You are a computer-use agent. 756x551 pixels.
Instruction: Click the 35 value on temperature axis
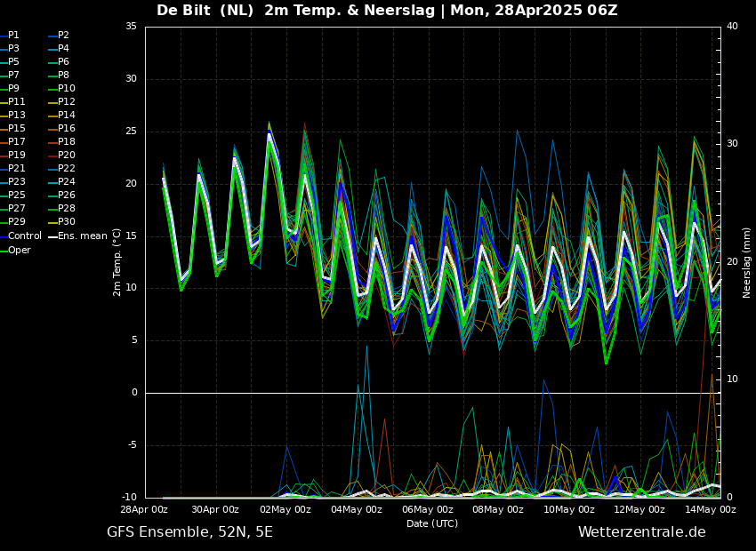pyautogui.click(x=131, y=27)
